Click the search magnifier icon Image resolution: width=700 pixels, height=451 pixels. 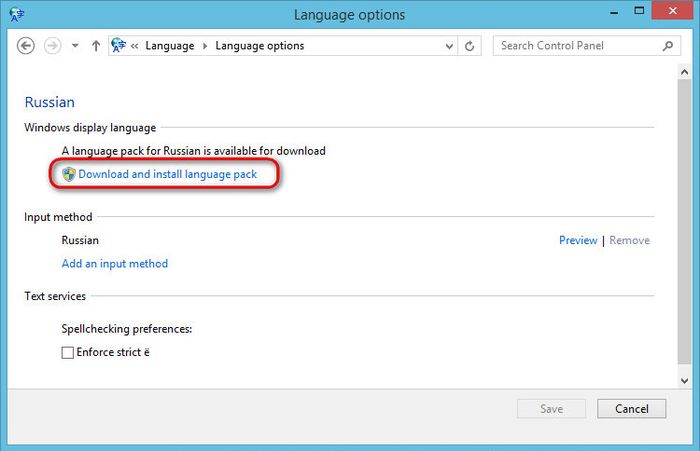[668, 46]
